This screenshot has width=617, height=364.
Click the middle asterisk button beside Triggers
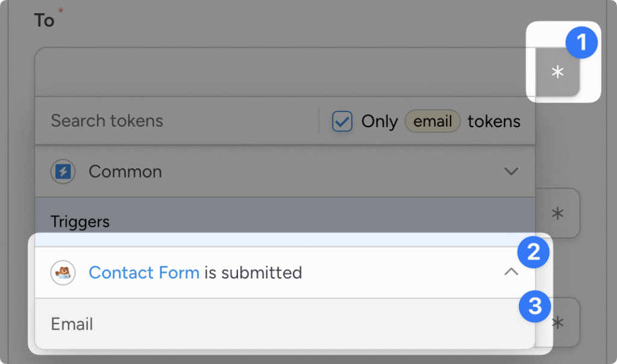[x=557, y=213]
